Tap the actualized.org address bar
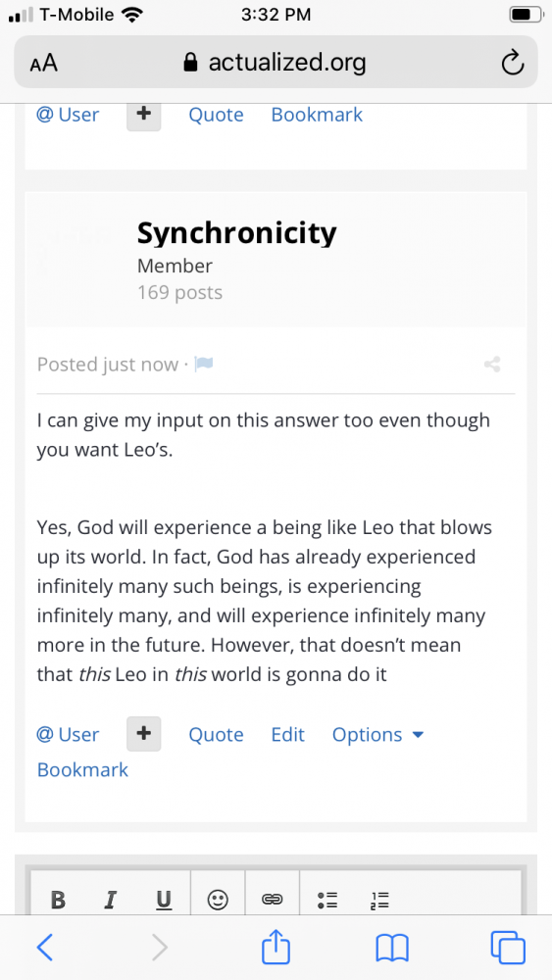Screen dimensions: 552x980 click(276, 62)
